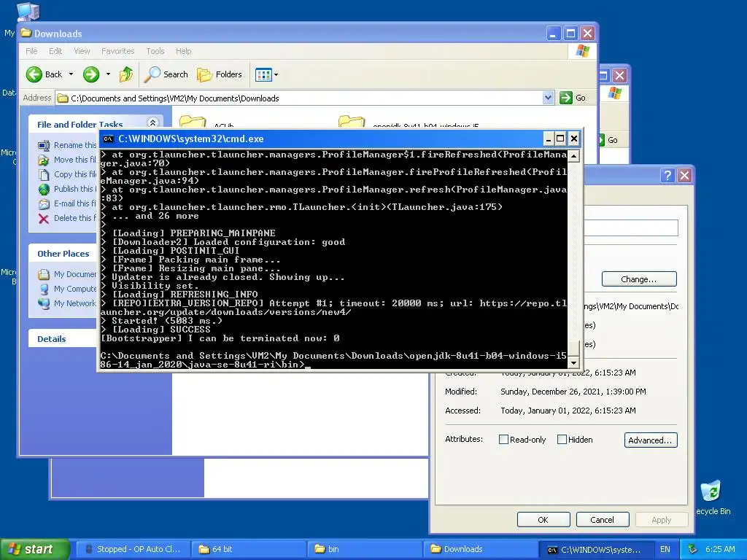Open the Favorites menu

(117, 51)
